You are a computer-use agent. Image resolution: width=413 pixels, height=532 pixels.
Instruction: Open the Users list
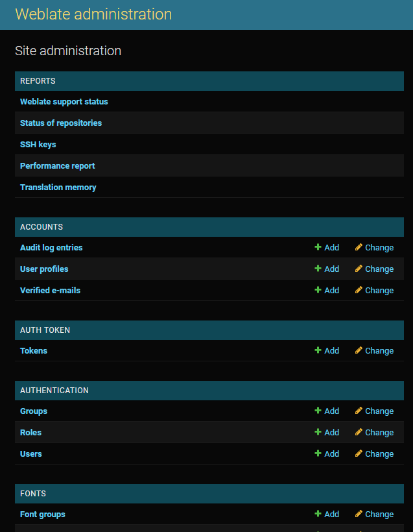[x=30, y=453]
